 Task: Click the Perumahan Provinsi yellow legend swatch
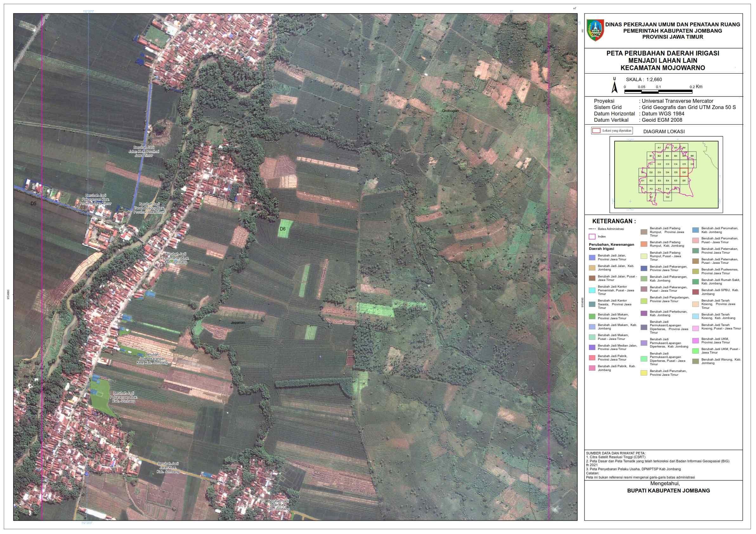point(644,373)
